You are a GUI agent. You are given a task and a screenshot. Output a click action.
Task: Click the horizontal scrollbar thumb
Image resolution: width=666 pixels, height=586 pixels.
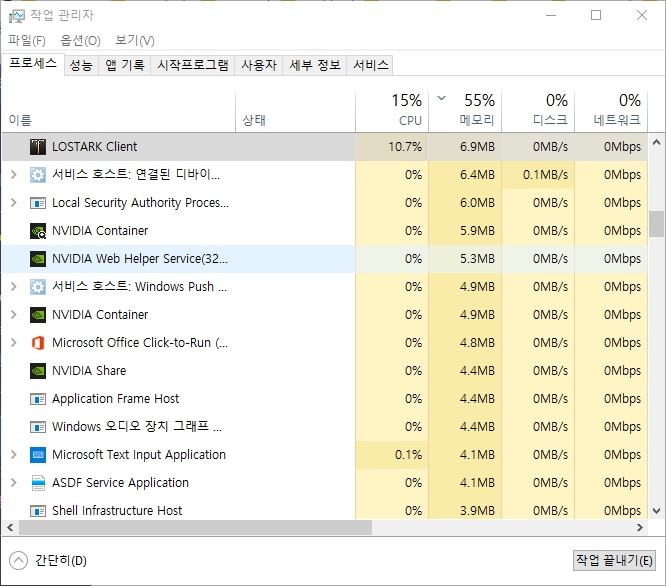pos(195,528)
